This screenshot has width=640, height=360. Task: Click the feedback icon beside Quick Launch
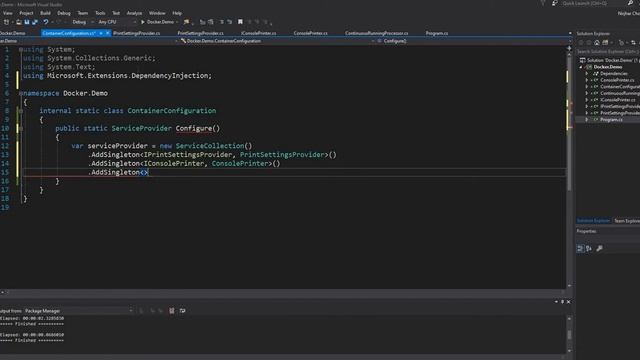pyautogui.click(x=554, y=3)
